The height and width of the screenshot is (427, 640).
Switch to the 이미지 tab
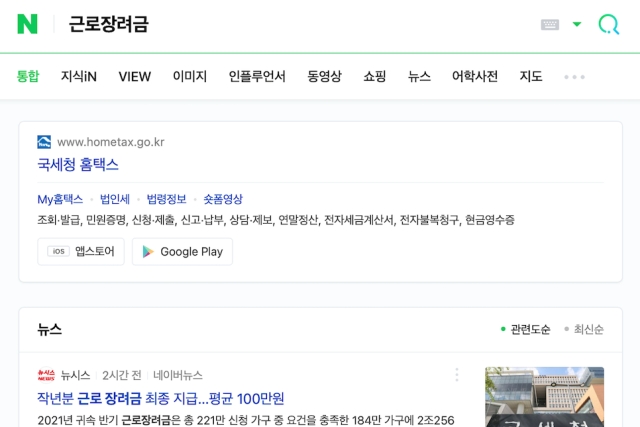point(190,76)
